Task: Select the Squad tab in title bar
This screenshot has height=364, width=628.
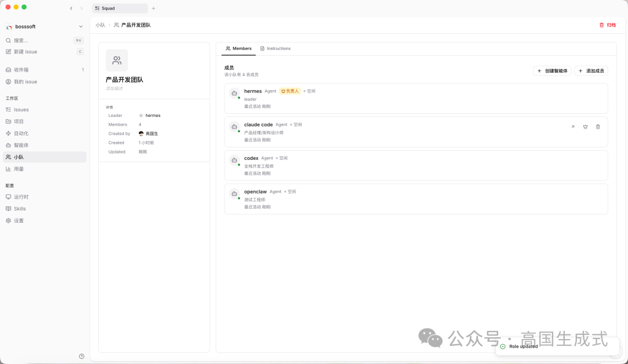Action: pos(120,8)
